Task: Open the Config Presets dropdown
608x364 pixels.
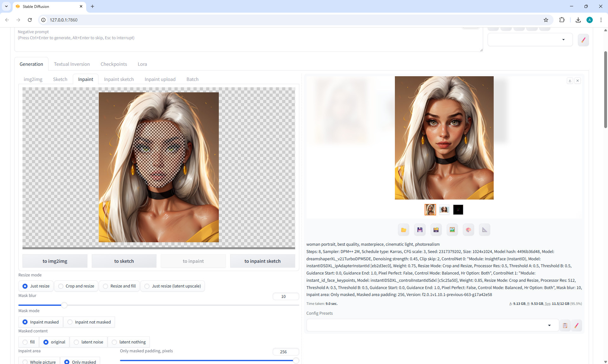Action: [549, 325]
